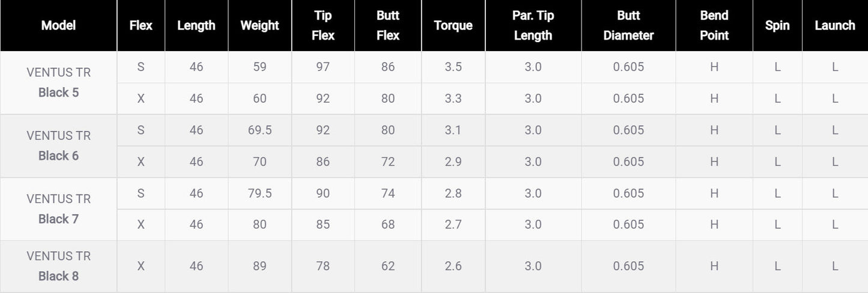Screen dimensions: 868x293
Task: Select the 79.5 weight cell
Action: click(259, 193)
